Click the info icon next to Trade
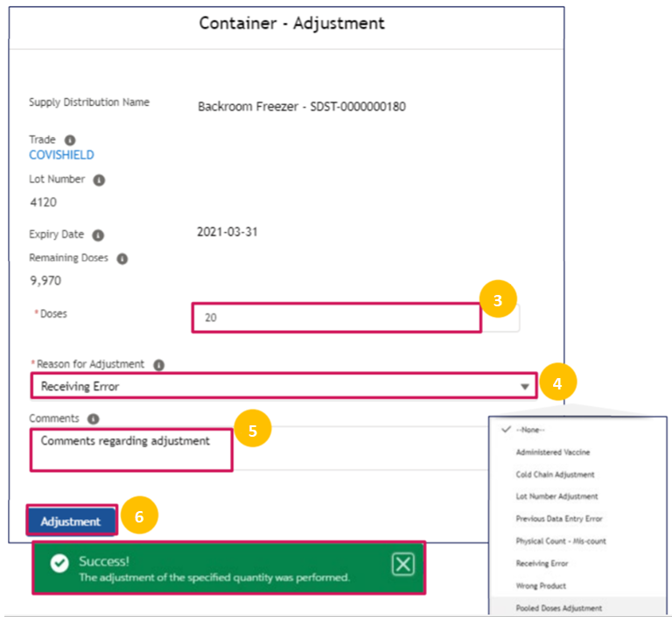 click(70, 140)
